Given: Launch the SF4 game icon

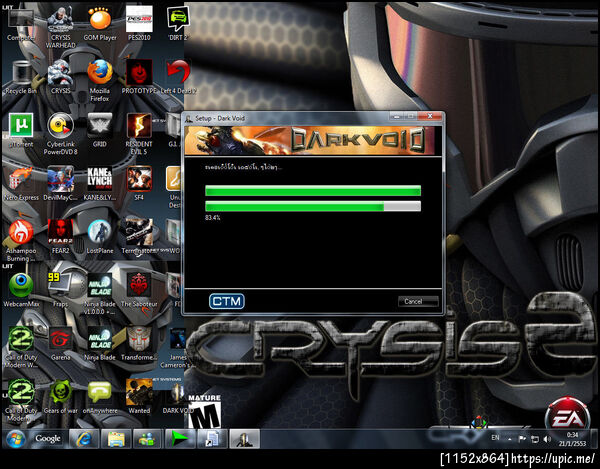Looking at the screenshot, I should pyautogui.click(x=139, y=184).
